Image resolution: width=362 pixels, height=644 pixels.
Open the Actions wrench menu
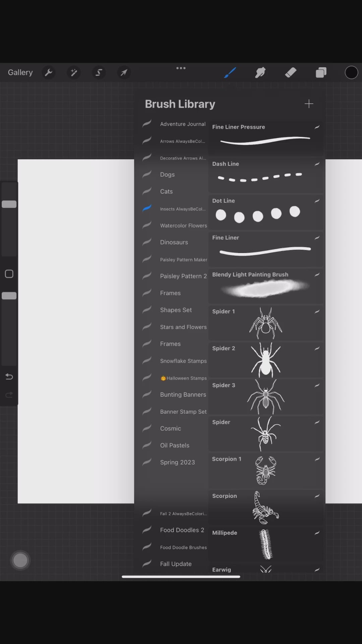point(49,72)
